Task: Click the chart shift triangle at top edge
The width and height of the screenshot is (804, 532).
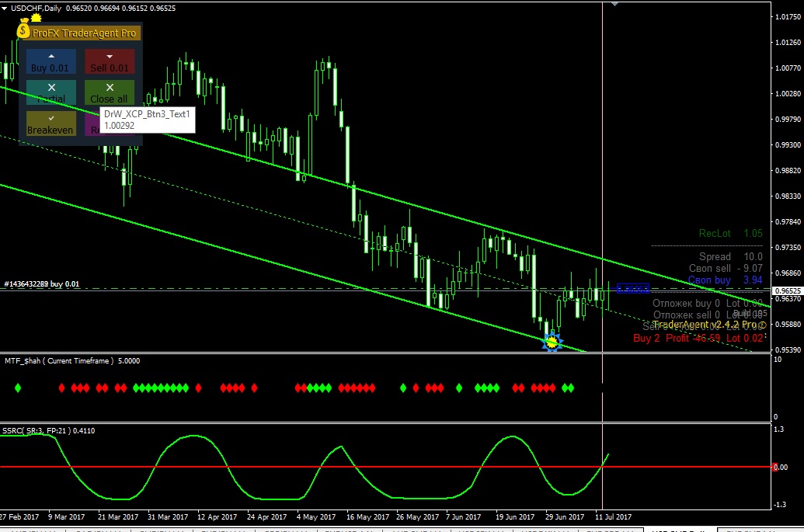Action: pyautogui.click(x=614, y=4)
